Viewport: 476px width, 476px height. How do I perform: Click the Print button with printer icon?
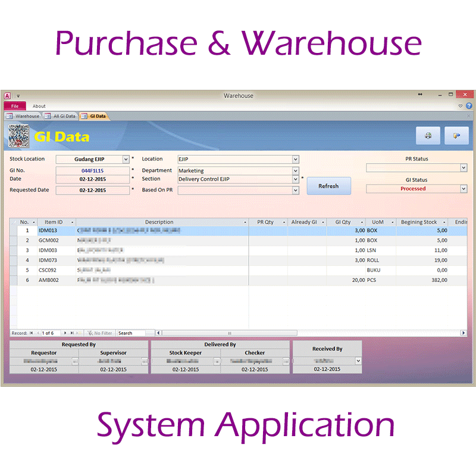click(x=427, y=136)
